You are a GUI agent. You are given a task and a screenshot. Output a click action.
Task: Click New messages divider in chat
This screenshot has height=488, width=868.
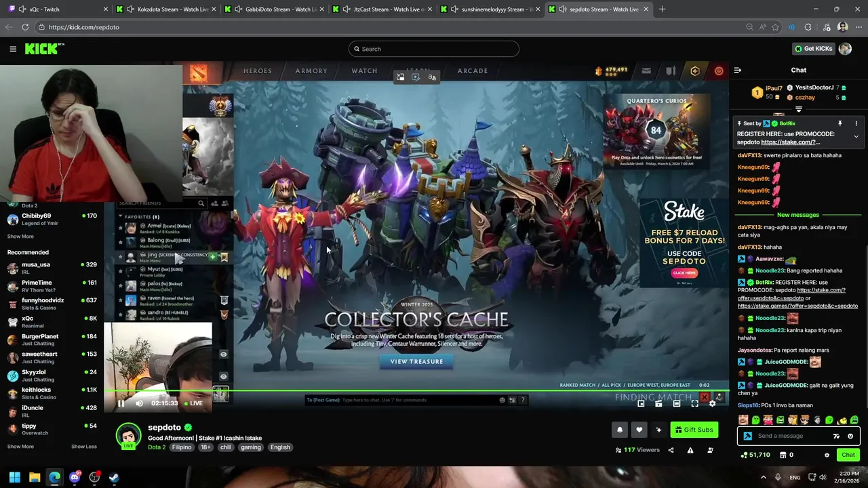(x=797, y=215)
